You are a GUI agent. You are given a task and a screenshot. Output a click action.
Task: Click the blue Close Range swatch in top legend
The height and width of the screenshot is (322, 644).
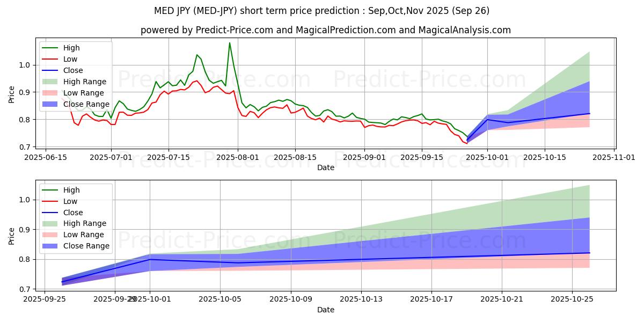tap(51, 104)
